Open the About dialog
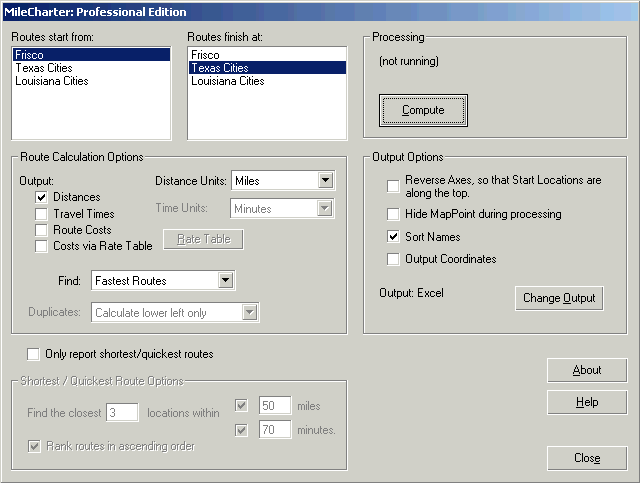Screen dimensions: 641x484 (587, 370)
